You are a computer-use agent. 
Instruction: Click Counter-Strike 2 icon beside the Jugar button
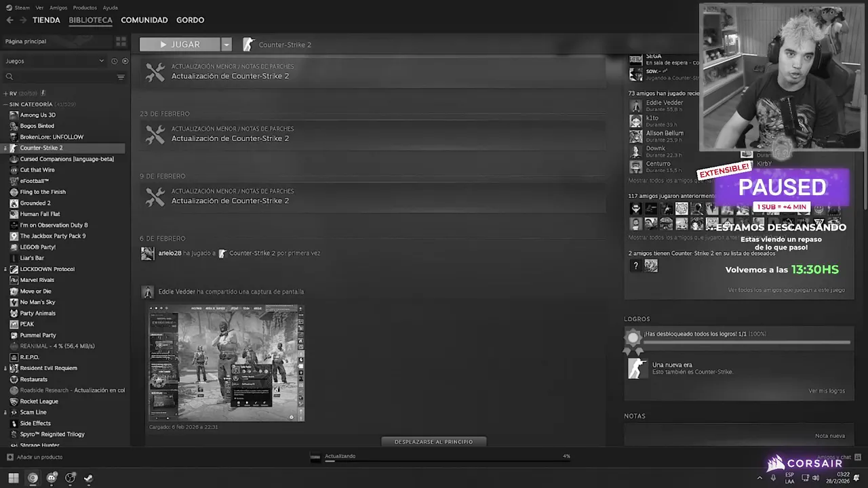pos(249,45)
